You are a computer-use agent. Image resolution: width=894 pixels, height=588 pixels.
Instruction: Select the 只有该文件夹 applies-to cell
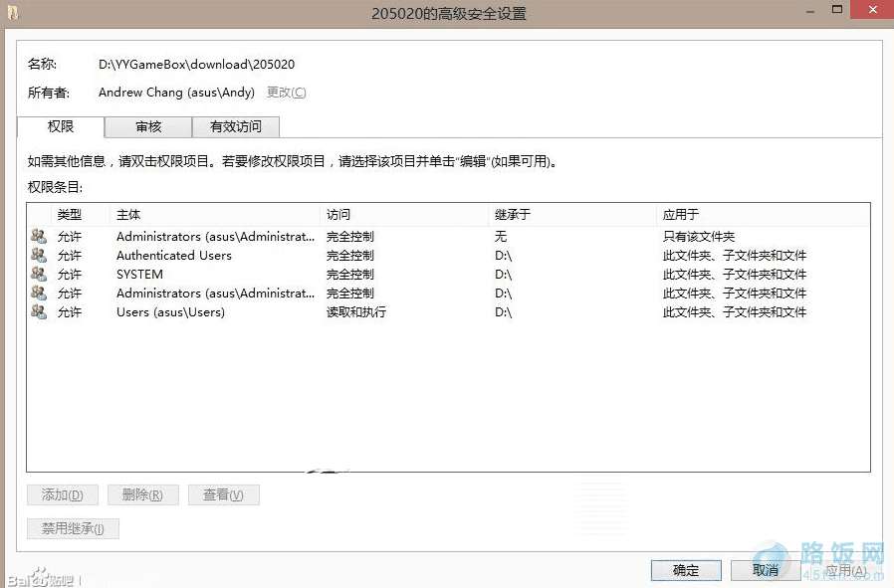click(699, 237)
